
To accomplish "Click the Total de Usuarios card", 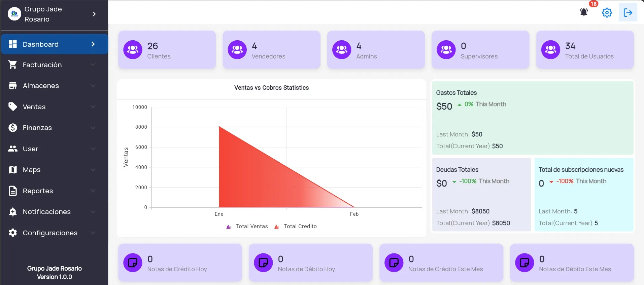I will (585, 50).
